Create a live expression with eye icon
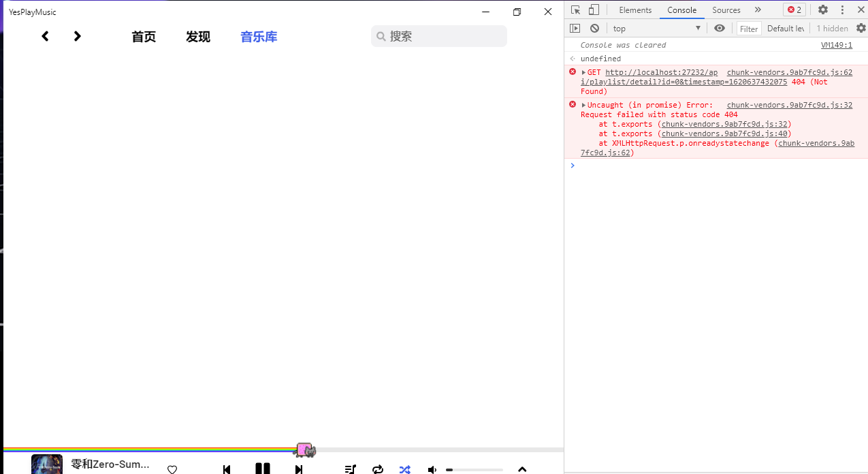The width and height of the screenshot is (868, 474). tap(720, 28)
